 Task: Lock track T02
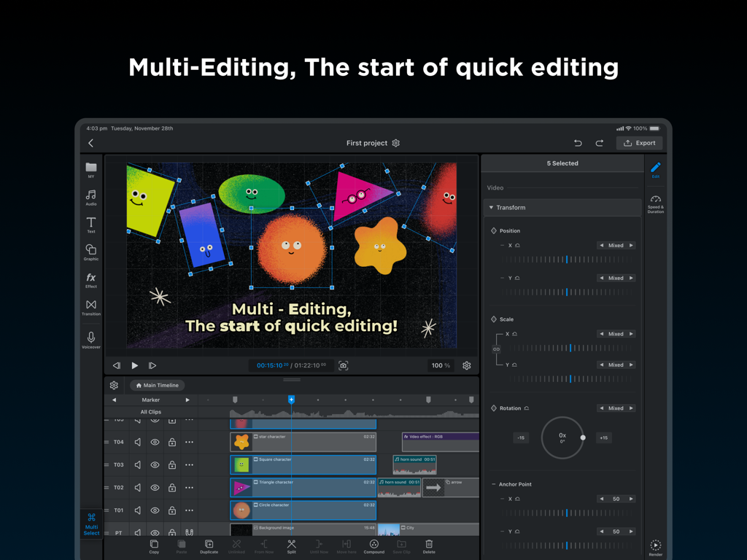click(171, 487)
